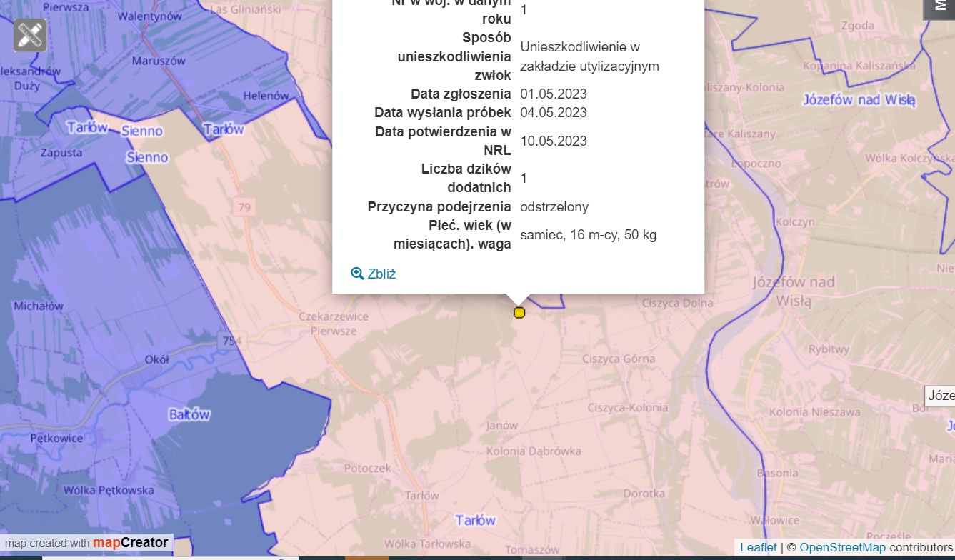Viewport: 955px width, 560px height.
Task: Click the Helenów map label
Action: click(x=266, y=95)
